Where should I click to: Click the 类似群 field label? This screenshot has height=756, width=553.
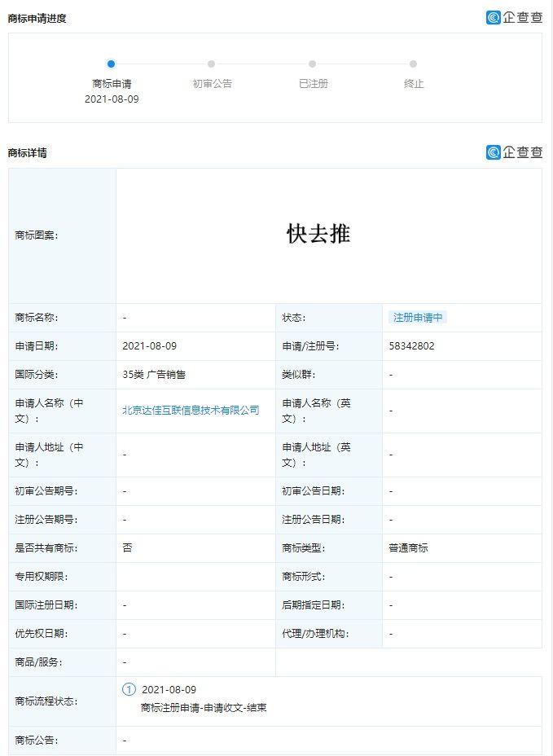pyautogui.click(x=299, y=374)
